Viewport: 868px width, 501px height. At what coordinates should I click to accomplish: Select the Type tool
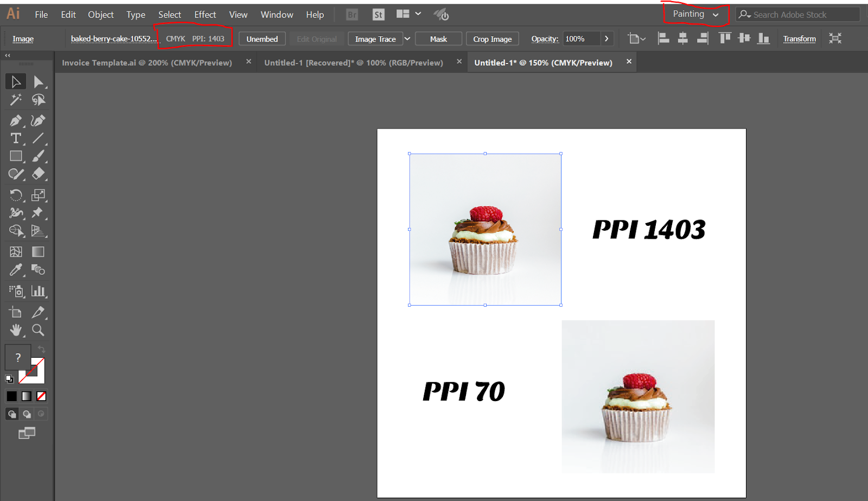click(x=15, y=138)
